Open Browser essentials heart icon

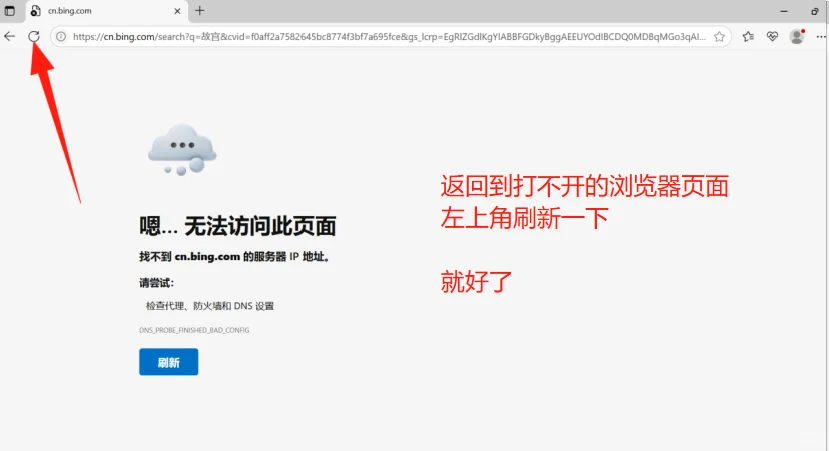click(772, 36)
